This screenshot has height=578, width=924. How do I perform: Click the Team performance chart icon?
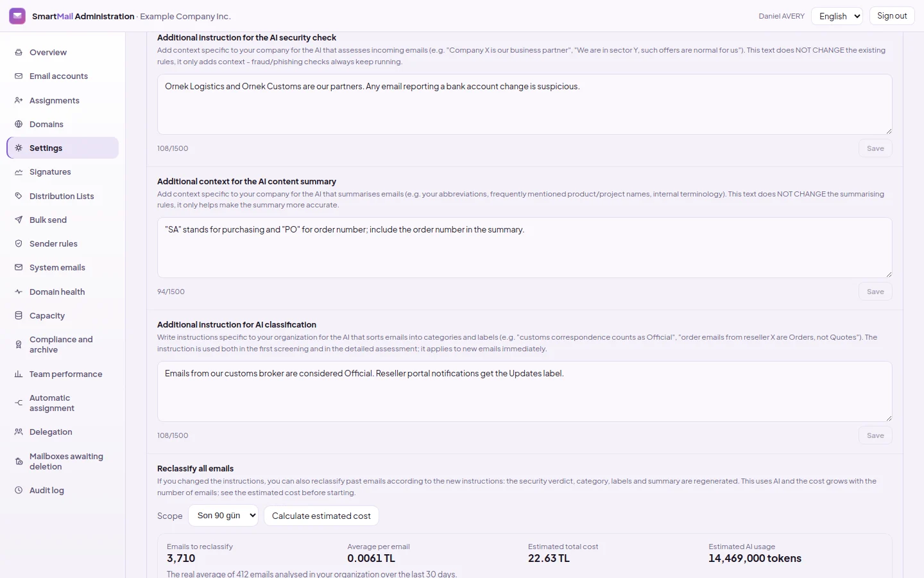(x=19, y=374)
